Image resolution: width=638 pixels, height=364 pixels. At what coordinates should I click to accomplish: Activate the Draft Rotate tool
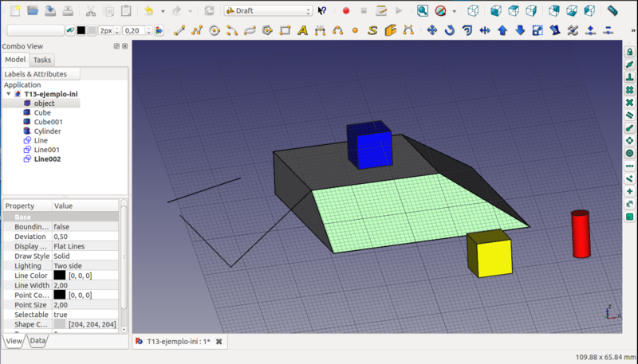click(x=449, y=30)
